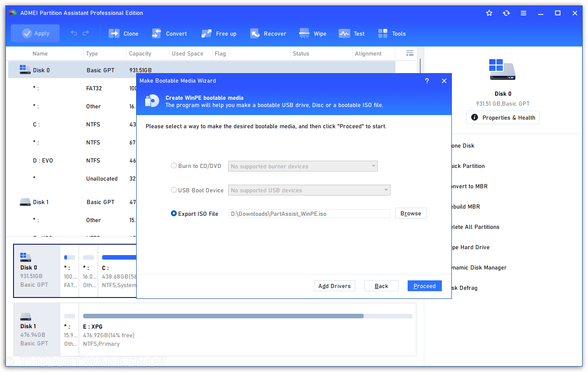The image size is (588, 372).
Task: Click the wizard help question mark
Action: pos(427,81)
